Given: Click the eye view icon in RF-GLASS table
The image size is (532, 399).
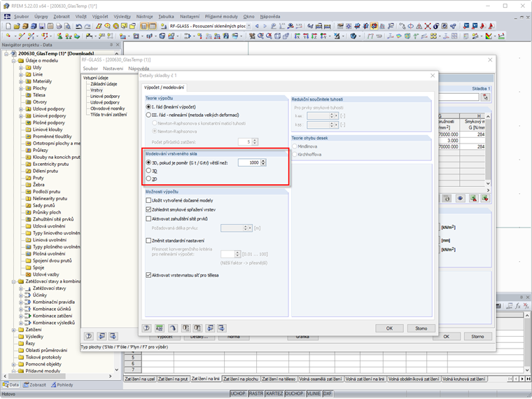Looking at the screenshot, I should tap(460, 199).
